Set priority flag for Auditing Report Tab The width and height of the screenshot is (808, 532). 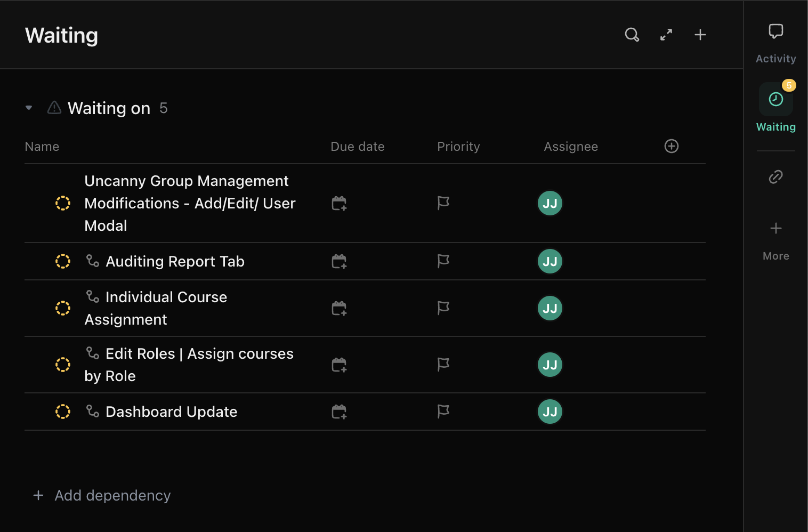443,261
